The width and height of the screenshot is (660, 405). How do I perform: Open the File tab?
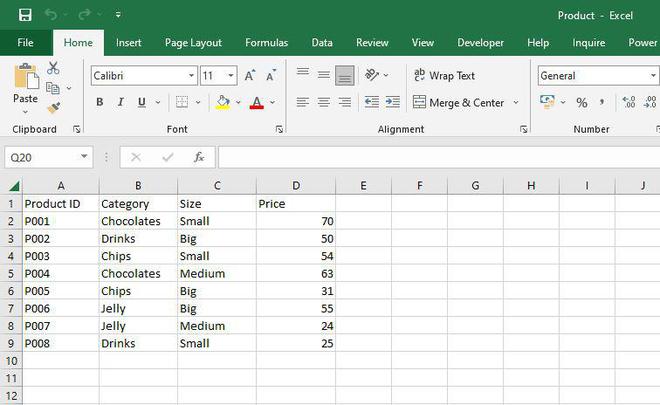(25, 43)
